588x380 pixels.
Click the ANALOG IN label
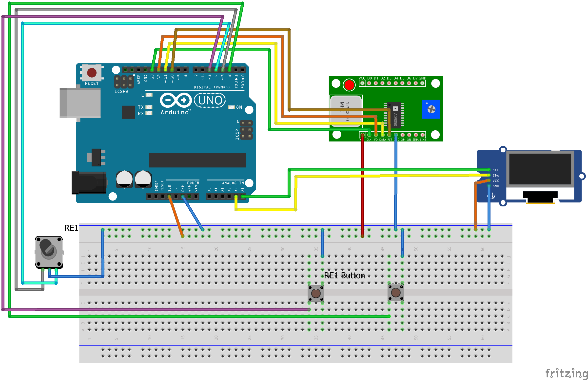(x=233, y=183)
